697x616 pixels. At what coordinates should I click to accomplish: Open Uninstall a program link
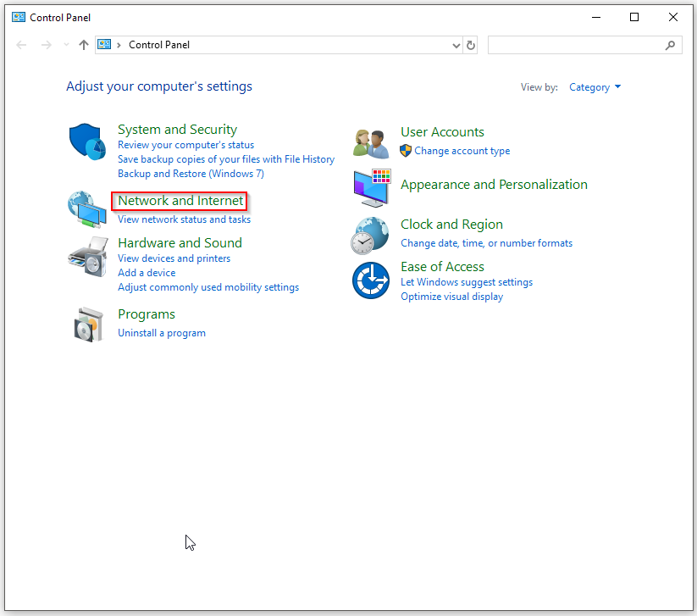click(161, 333)
